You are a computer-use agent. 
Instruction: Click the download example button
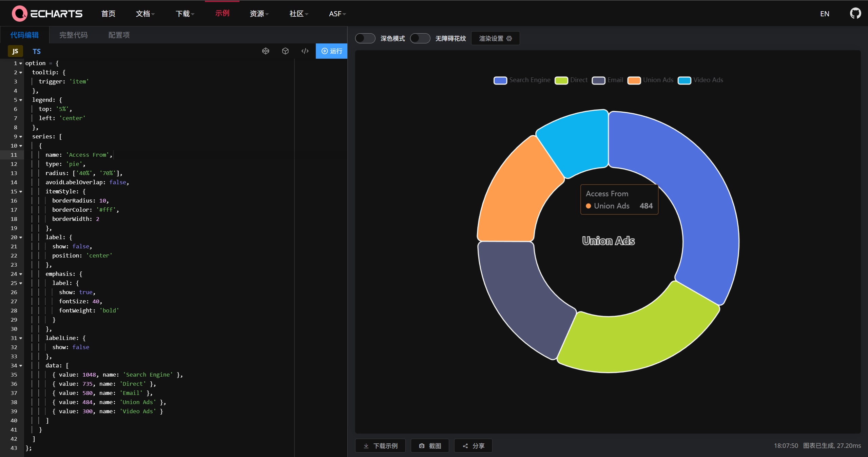[x=380, y=445]
